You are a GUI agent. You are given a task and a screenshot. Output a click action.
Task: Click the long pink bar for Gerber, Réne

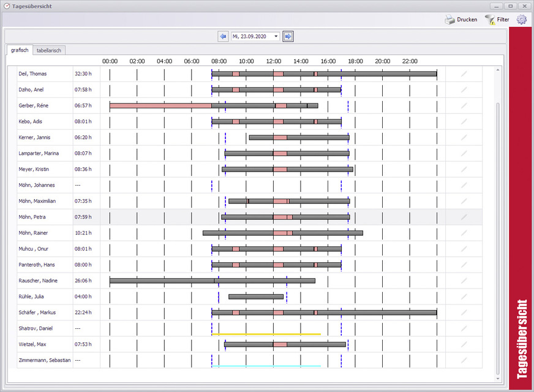(x=160, y=106)
